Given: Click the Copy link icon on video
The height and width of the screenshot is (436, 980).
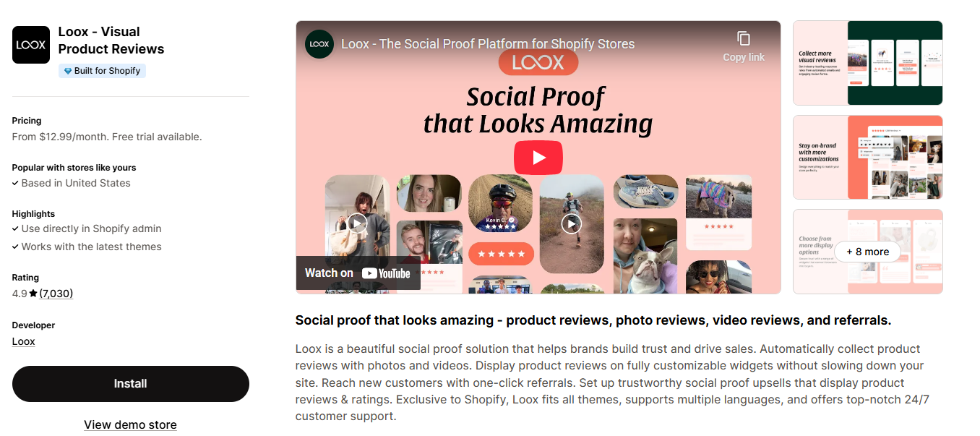Looking at the screenshot, I should click(x=744, y=46).
